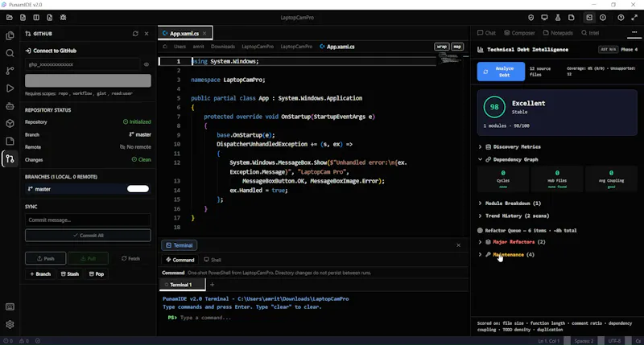Toggle token visibility eye icon

pos(147,64)
